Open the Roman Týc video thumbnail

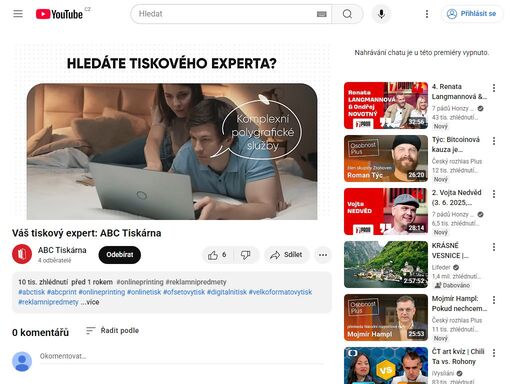tap(386, 158)
